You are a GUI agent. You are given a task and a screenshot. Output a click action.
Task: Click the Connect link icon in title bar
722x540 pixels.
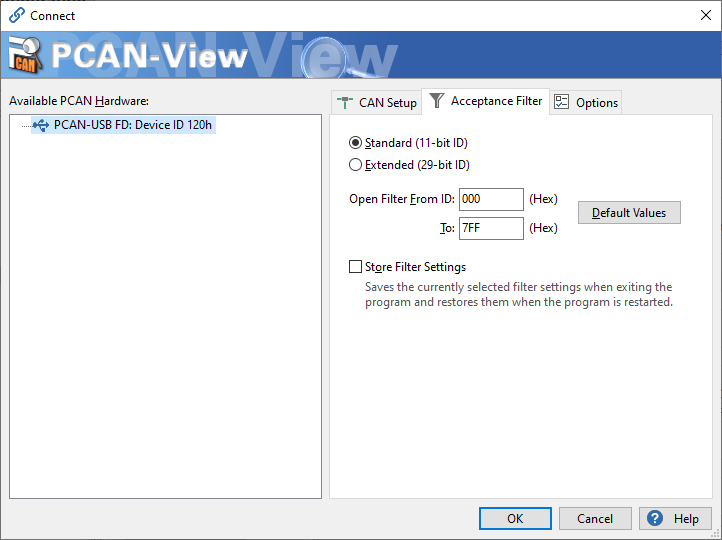point(17,15)
